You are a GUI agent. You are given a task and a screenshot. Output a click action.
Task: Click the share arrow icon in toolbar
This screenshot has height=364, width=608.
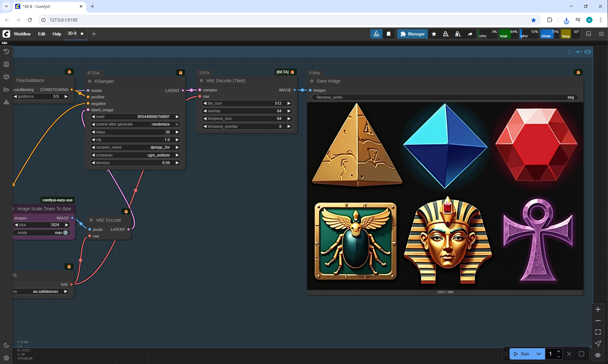coord(470,34)
